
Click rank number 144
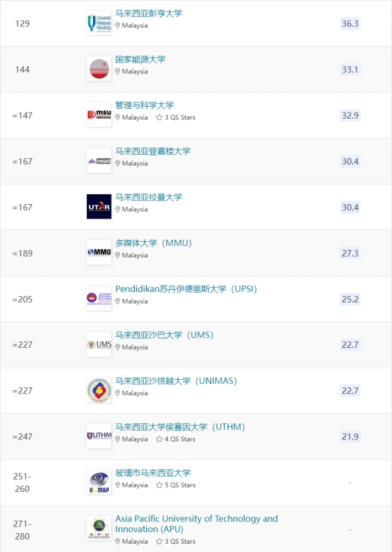[22, 70]
